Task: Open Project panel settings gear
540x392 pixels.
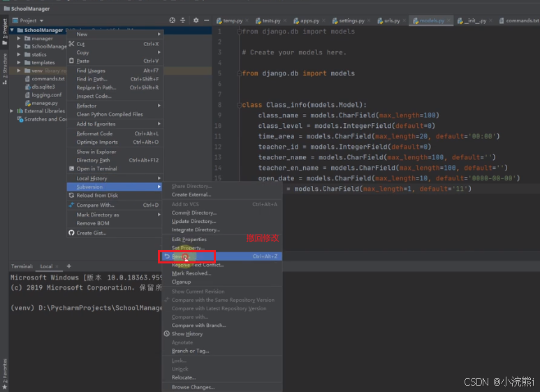Action: tap(196, 20)
